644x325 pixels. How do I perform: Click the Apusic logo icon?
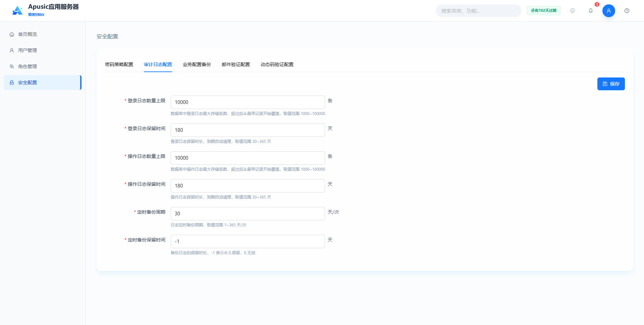(x=17, y=10)
